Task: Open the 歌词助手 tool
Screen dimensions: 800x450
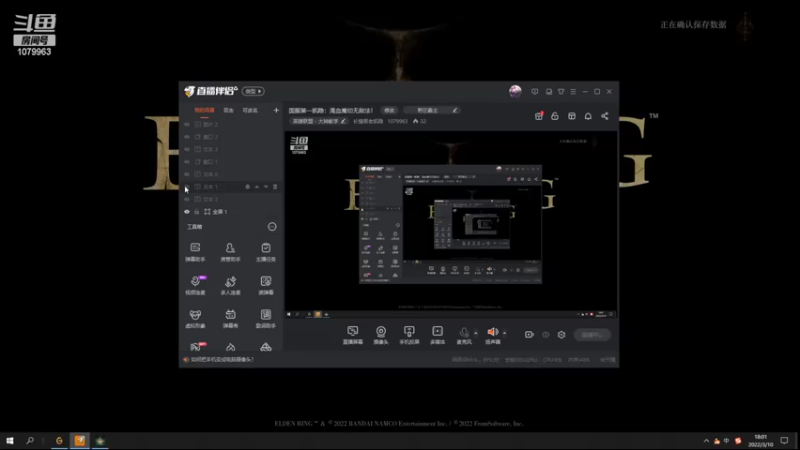Action: 266,318
